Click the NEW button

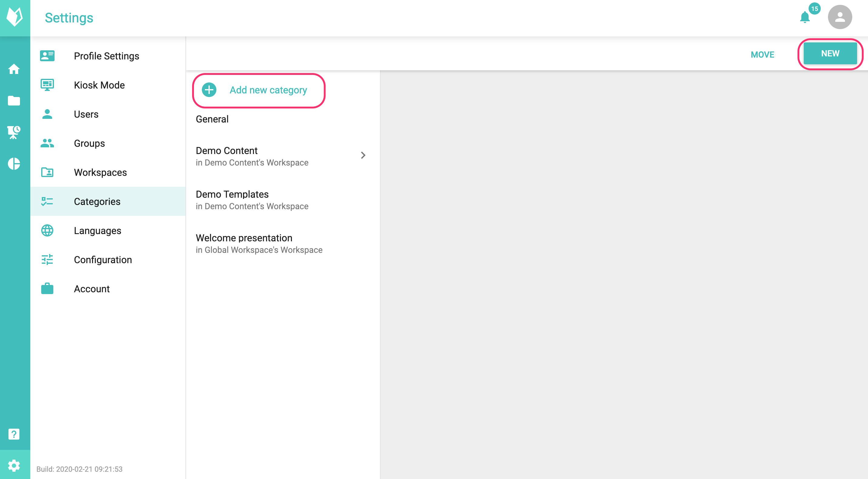[830, 54]
